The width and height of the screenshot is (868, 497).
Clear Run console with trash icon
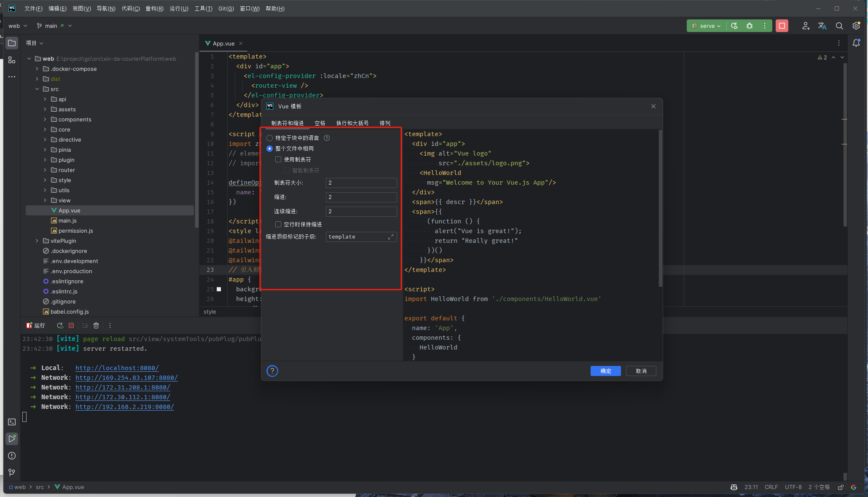pyautogui.click(x=96, y=325)
